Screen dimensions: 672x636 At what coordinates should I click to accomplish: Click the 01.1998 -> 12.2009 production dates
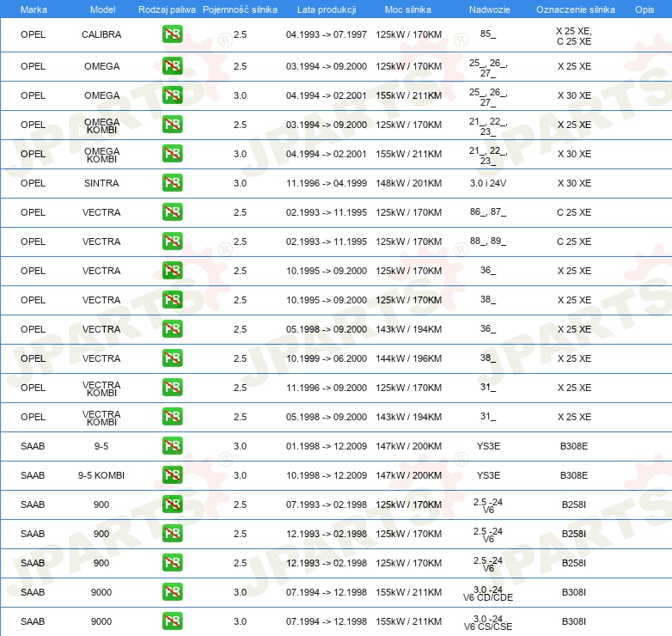coord(327,446)
